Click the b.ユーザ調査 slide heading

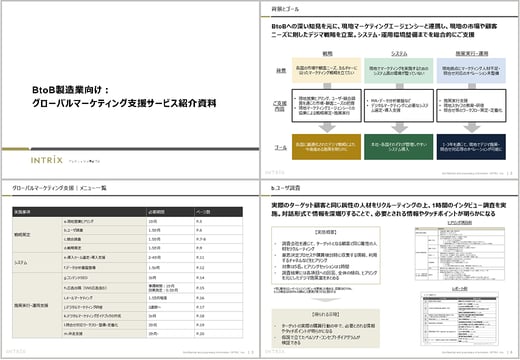(286, 188)
